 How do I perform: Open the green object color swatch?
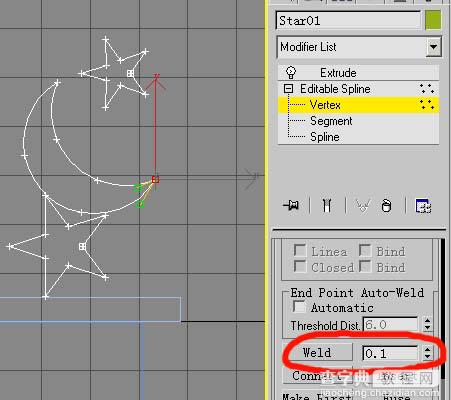point(433,20)
